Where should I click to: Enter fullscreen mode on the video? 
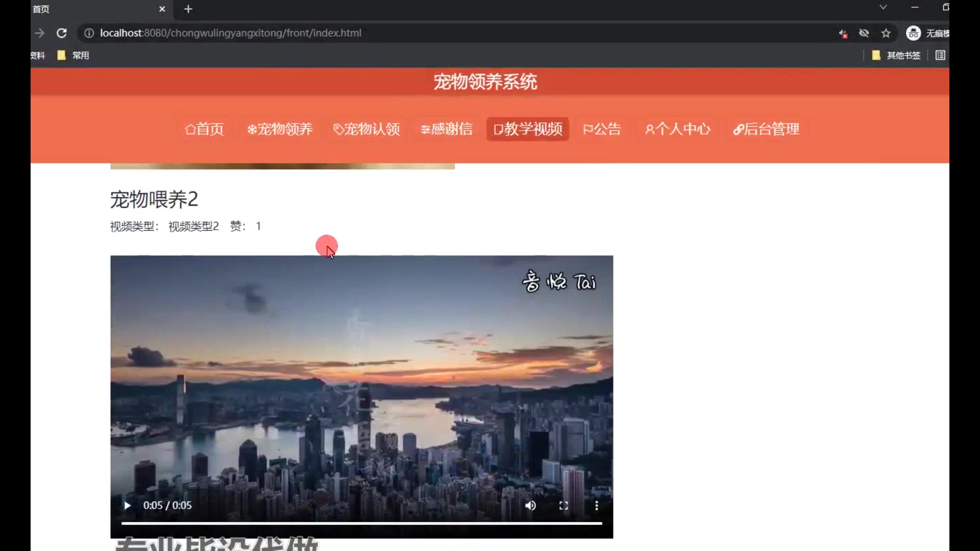[x=563, y=506]
